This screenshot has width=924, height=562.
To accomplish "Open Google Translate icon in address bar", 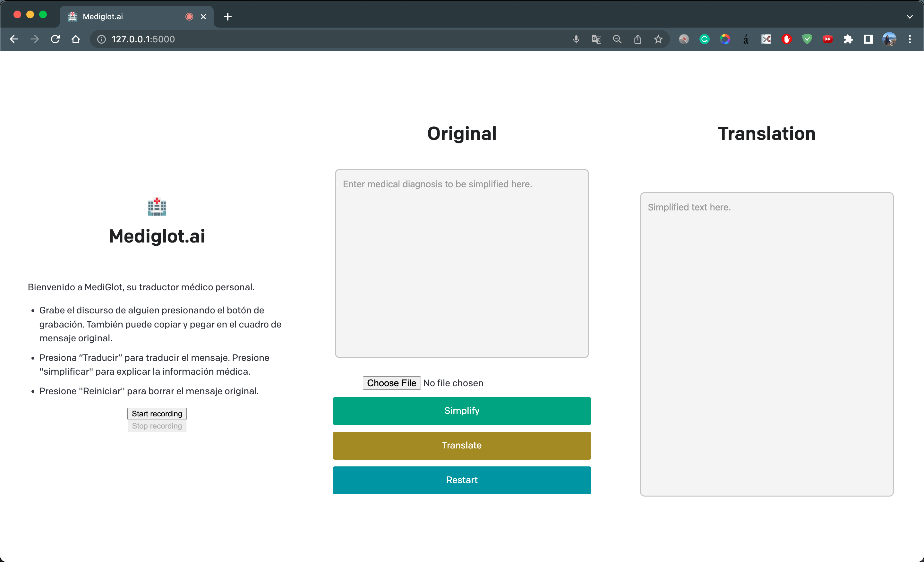I will (596, 39).
